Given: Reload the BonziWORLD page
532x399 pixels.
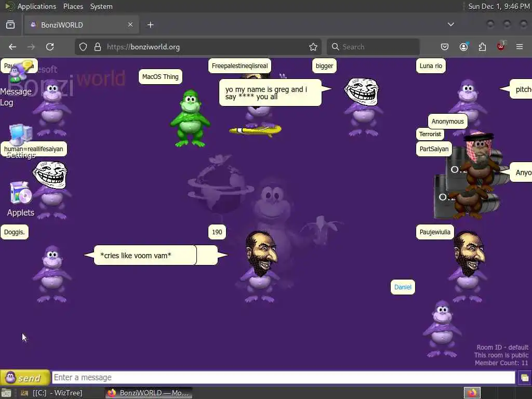Looking at the screenshot, I should (x=50, y=47).
